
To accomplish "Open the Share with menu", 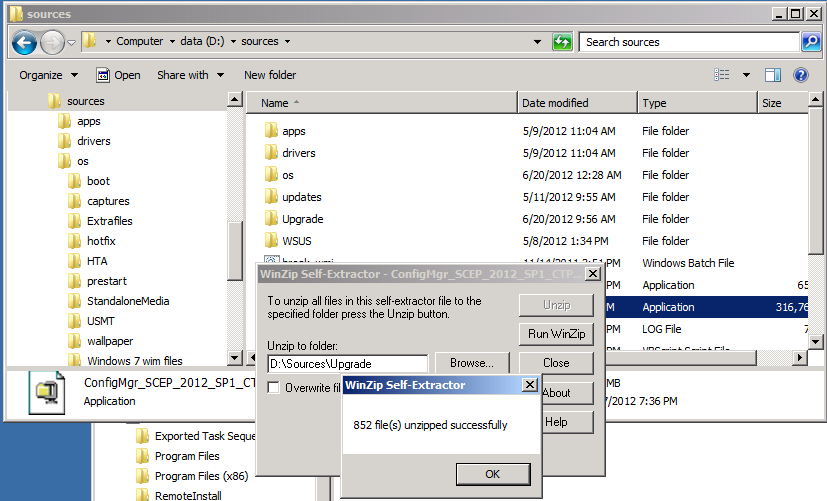I will (190, 75).
